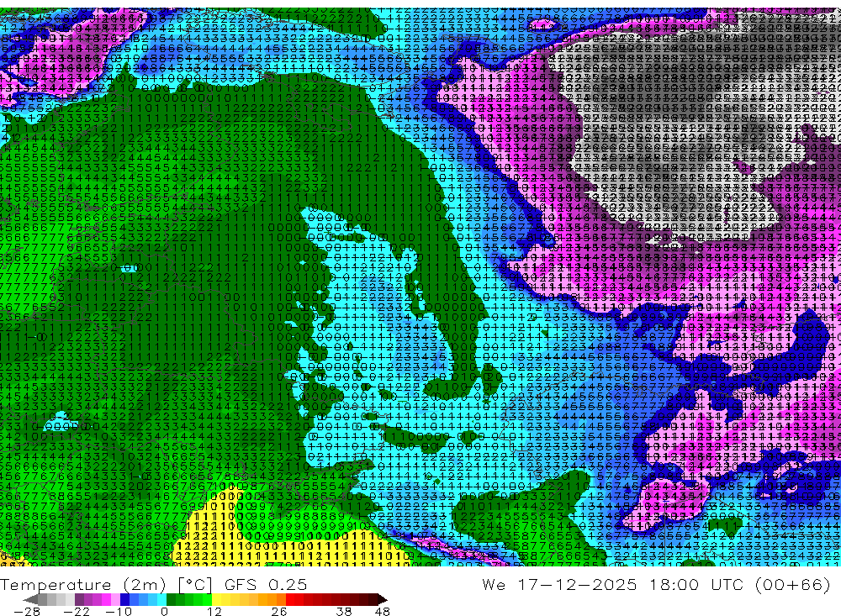The height and width of the screenshot is (616, 841).
Task: Select the darkest green swatch in scale
Action: tap(171, 599)
